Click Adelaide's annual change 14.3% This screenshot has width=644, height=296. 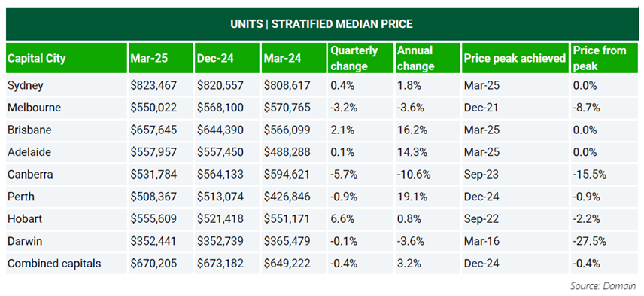click(x=410, y=152)
